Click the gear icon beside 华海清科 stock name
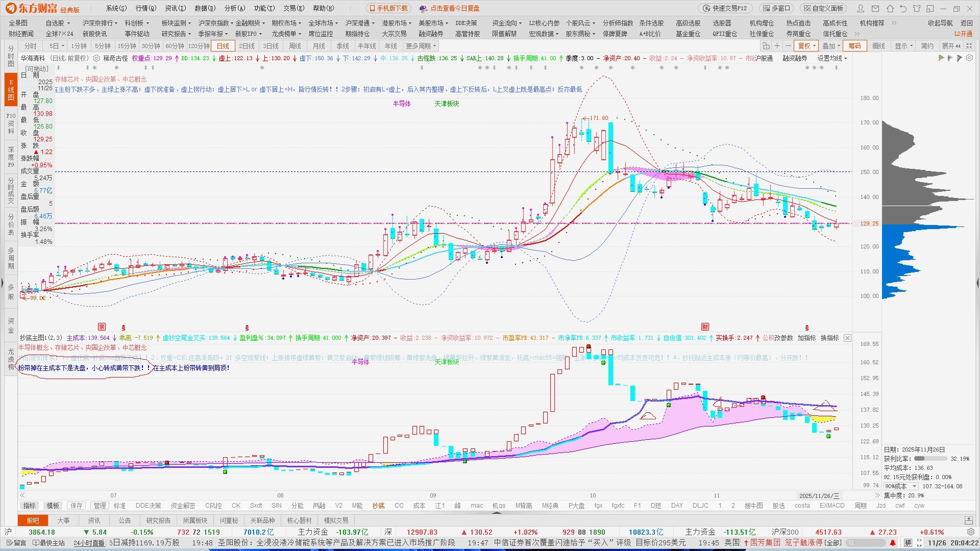The image size is (980, 551). point(96,58)
